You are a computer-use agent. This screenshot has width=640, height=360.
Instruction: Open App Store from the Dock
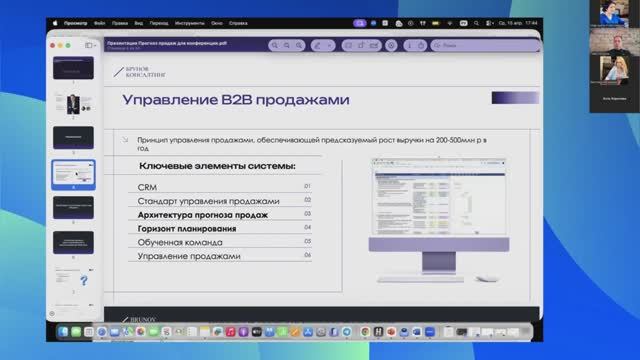tap(308, 332)
